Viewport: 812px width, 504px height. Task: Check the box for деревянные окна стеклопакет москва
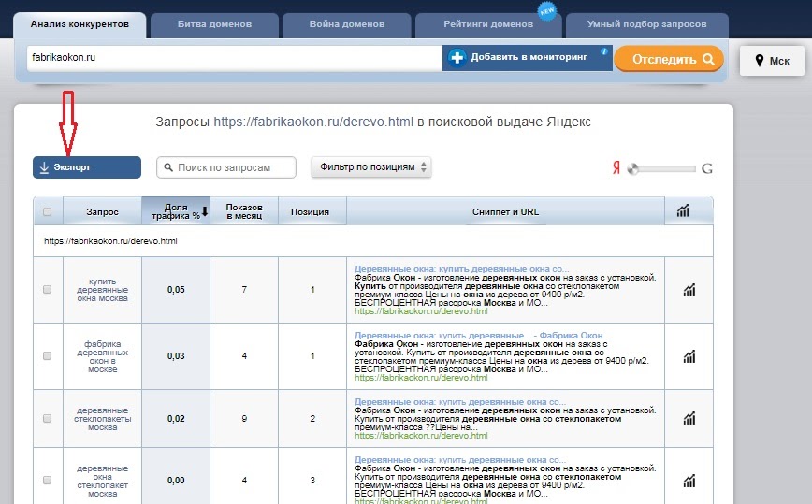tap(47, 481)
